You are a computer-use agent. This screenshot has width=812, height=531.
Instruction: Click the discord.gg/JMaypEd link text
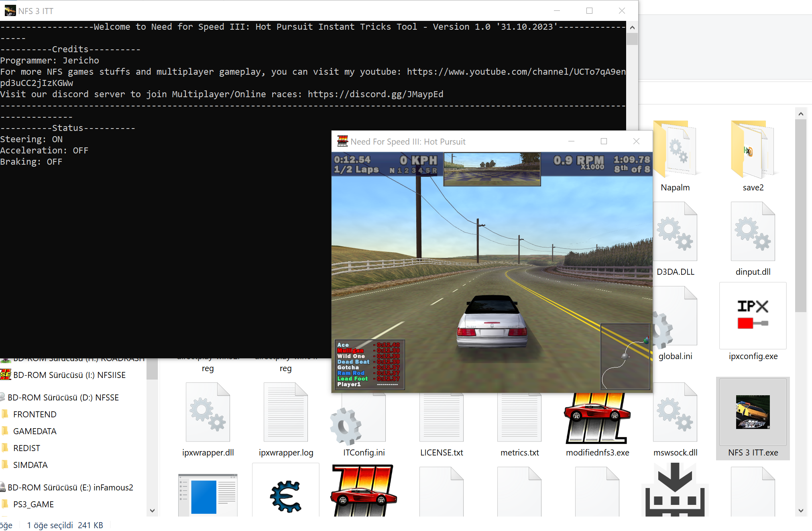(375, 94)
